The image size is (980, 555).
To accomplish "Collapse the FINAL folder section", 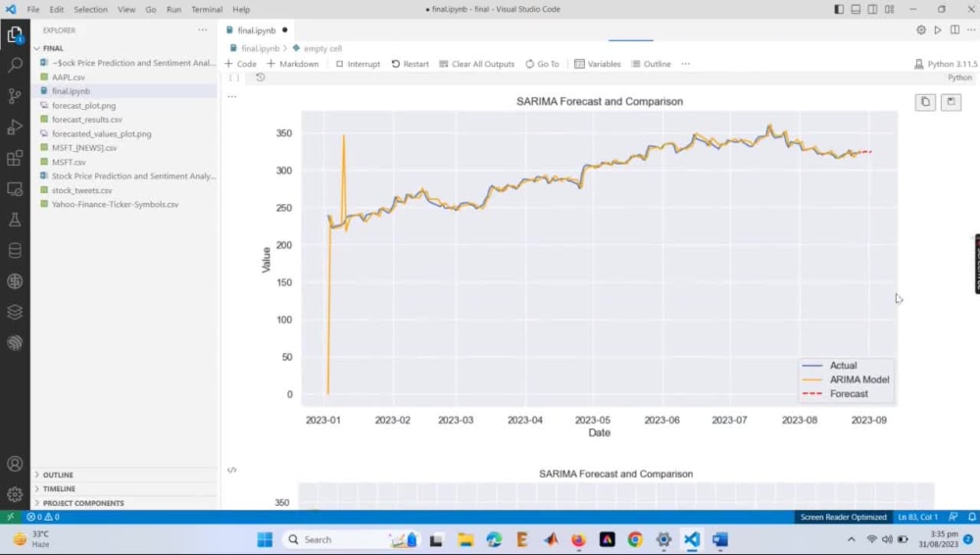I will pos(125,48).
